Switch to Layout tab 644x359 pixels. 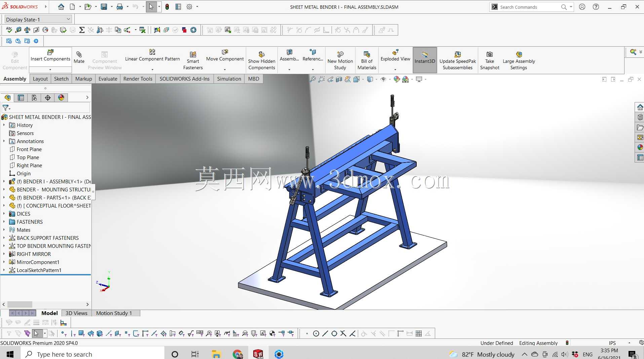tap(40, 79)
